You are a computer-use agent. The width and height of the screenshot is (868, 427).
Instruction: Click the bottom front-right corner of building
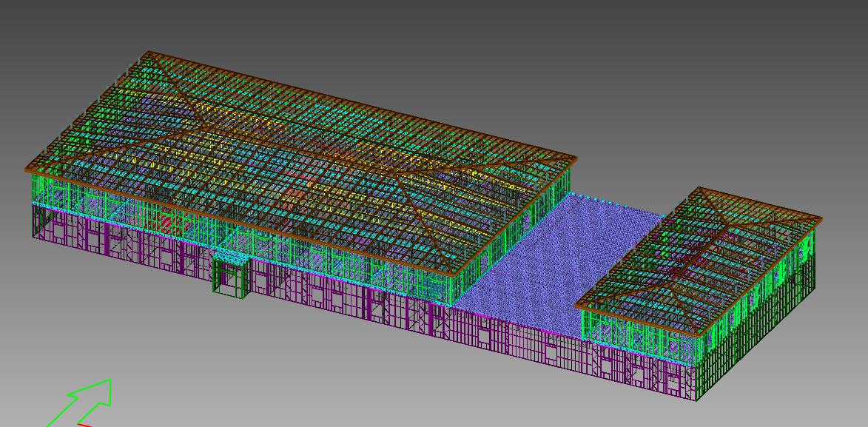click(x=697, y=400)
